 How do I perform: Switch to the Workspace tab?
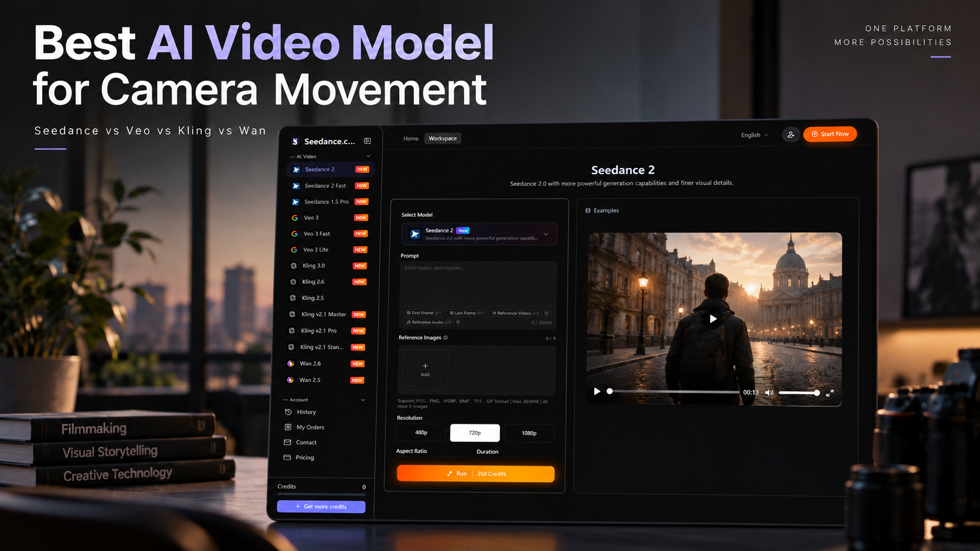click(443, 138)
